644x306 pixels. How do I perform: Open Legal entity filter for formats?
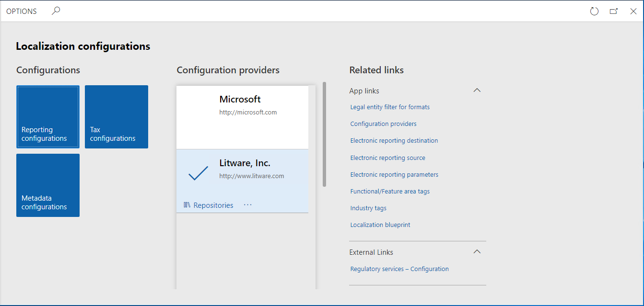click(389, 107)
